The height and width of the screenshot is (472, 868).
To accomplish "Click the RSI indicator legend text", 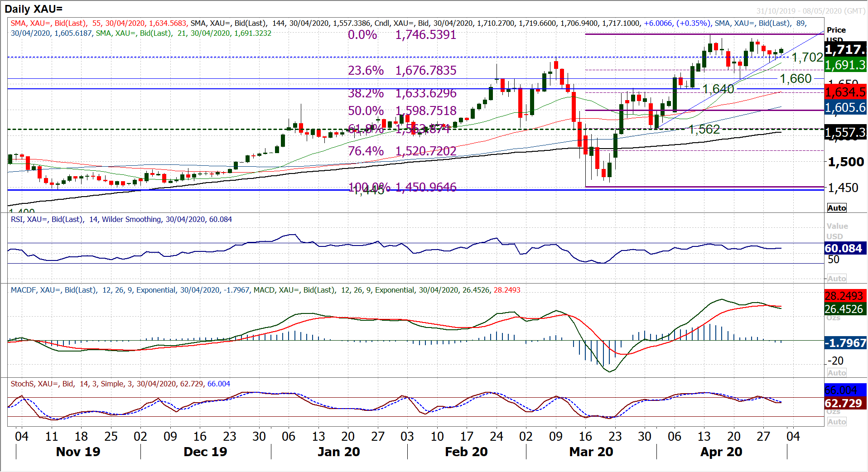I will (121, 219).
